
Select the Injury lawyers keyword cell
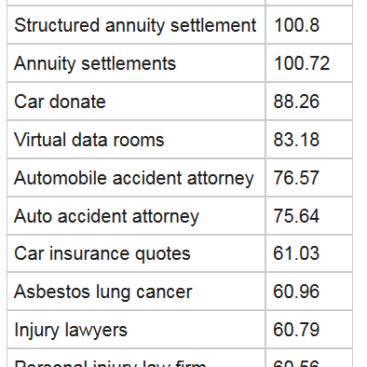tap(136, 330)
